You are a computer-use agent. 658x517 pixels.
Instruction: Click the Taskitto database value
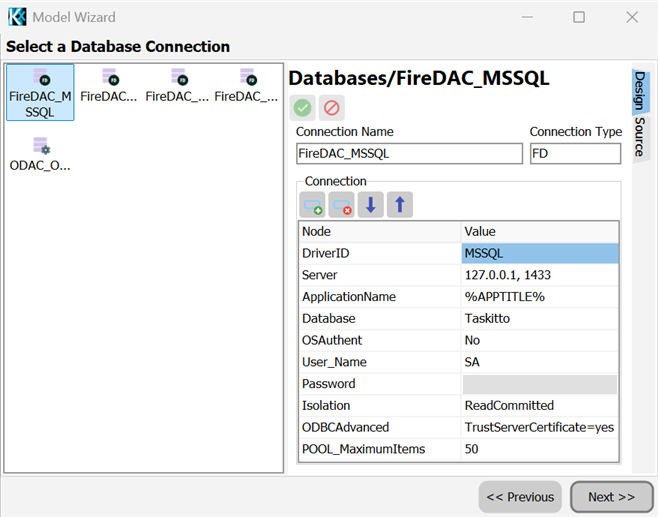[x=540, y=319]
